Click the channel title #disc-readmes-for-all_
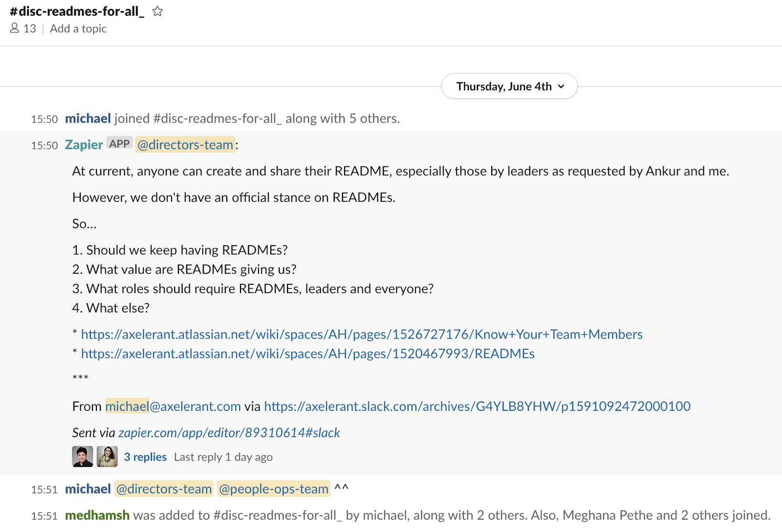The height and width of the screenshot is (532, 782). coord(77,11)
